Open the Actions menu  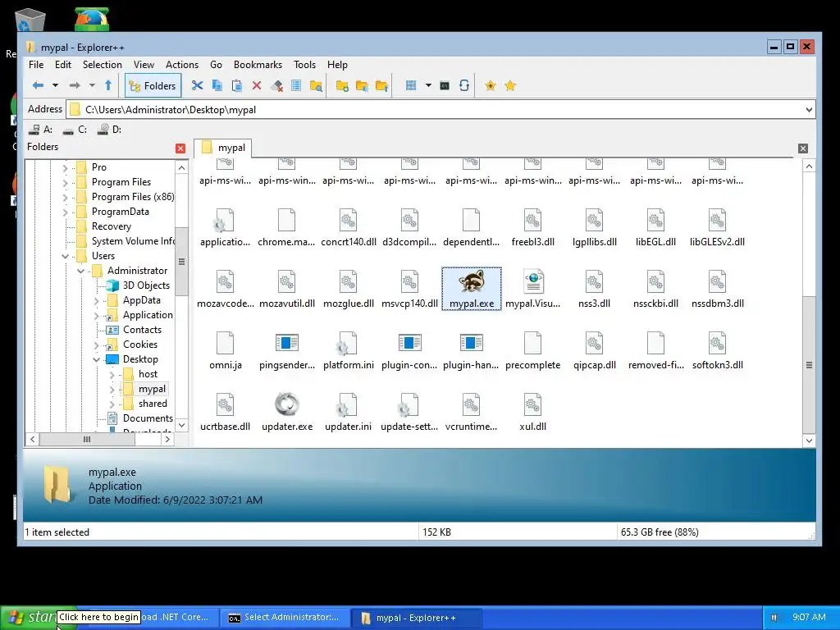click(182, 65)
